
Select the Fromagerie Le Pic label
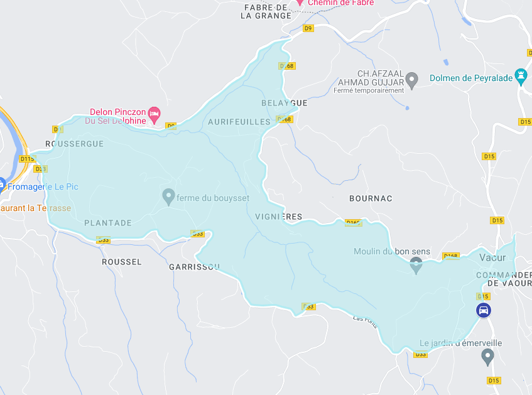(x=43, y=187)
